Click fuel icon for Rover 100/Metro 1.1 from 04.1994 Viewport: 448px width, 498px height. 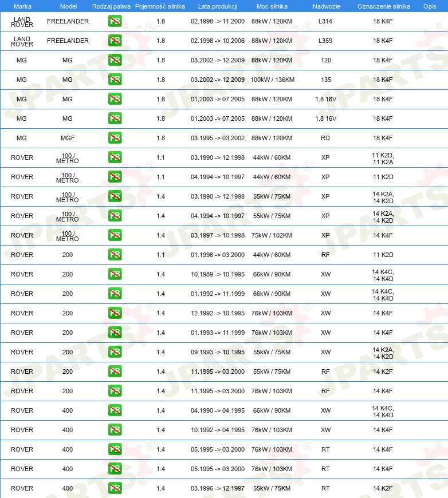[115, 176]
